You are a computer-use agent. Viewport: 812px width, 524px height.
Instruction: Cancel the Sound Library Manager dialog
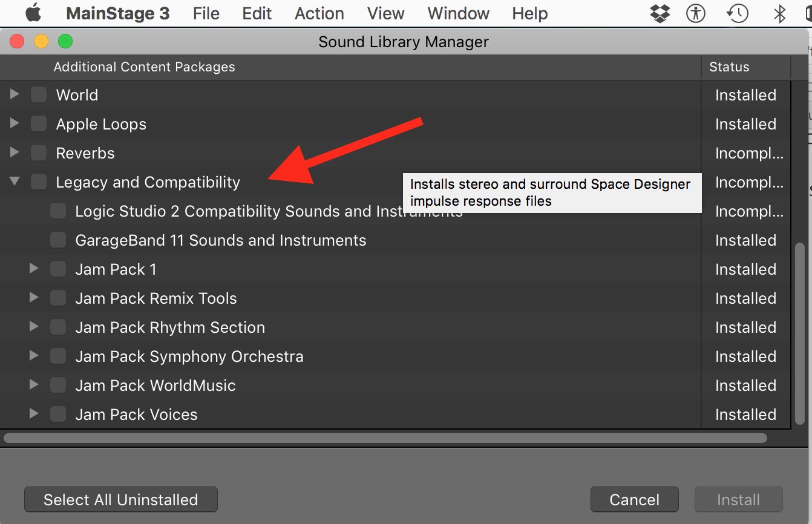635,500
